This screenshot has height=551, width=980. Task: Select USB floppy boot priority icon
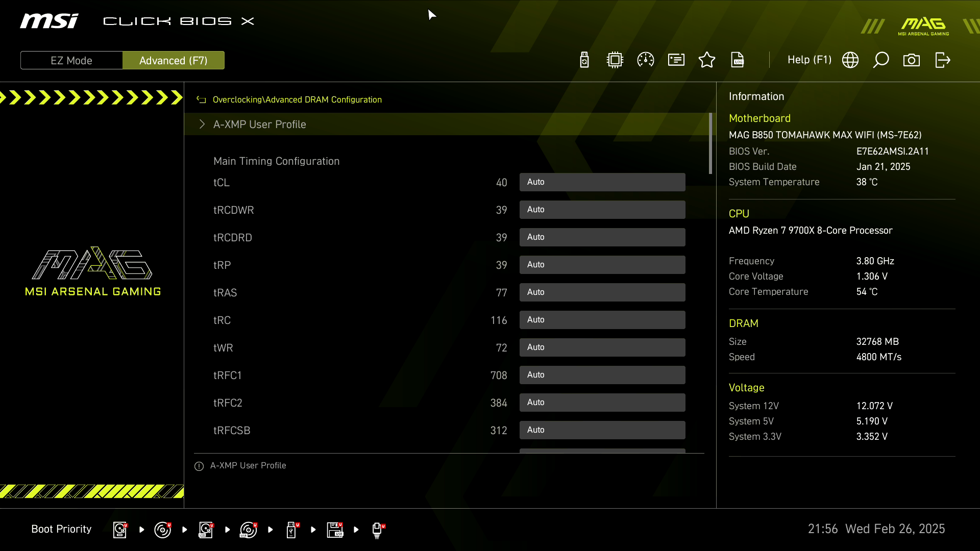(x=335, y=530)
